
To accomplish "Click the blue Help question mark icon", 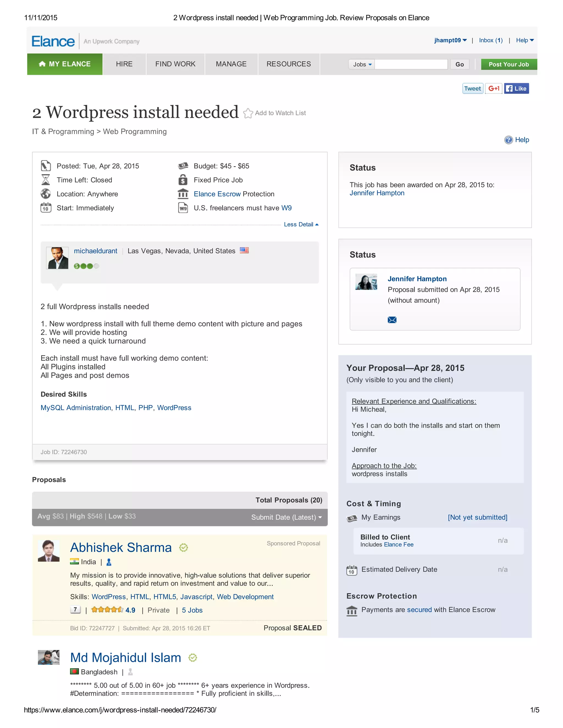I will (508, 140).
